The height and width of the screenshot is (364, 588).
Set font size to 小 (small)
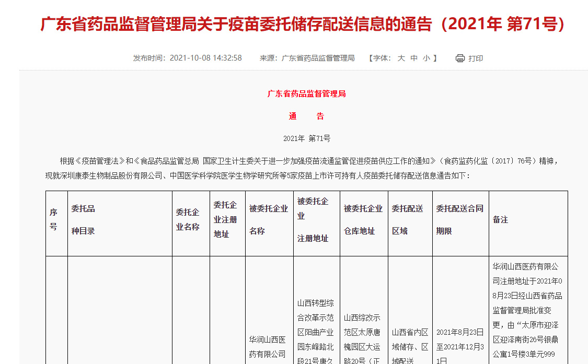click(x=426, y=58)
